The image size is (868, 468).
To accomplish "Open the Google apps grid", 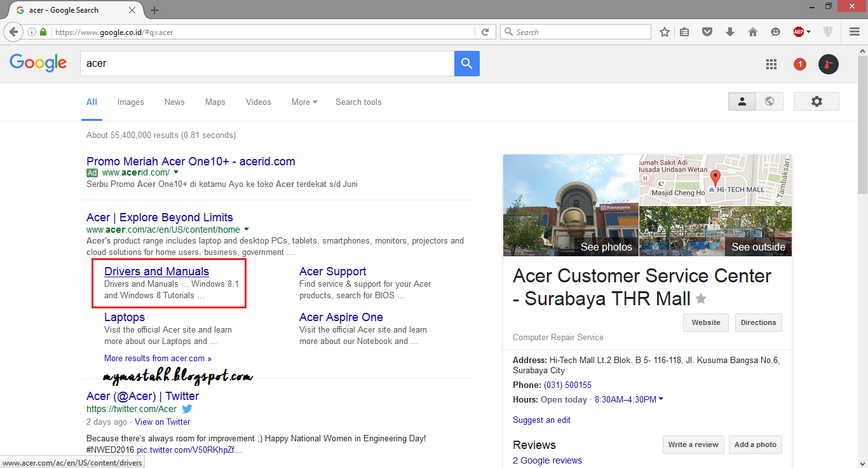I will pyautogui.click(x=771, y=64).
